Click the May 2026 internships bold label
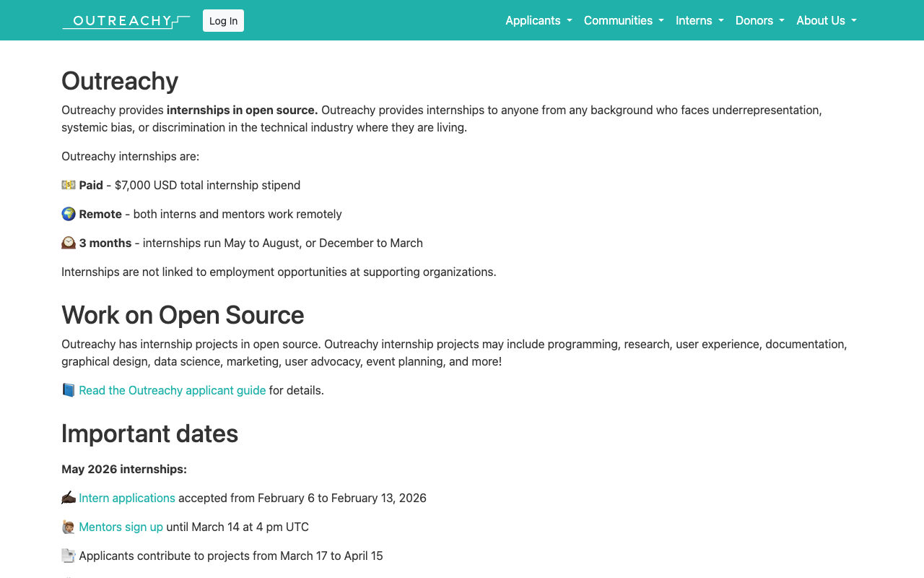924x578 pixels. pyautogui.click(x=124, y=469)
